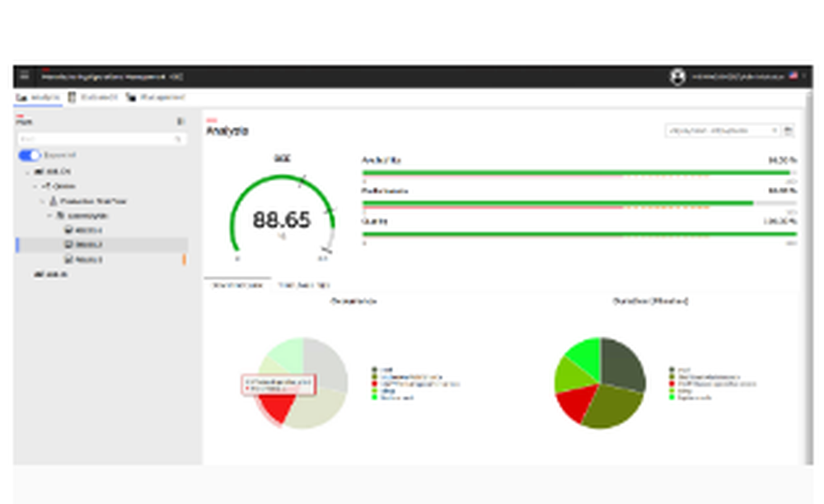Viewport: 824px width, 504px height.
Task: Select the last root plant node label
Action: tap(57, 274)
